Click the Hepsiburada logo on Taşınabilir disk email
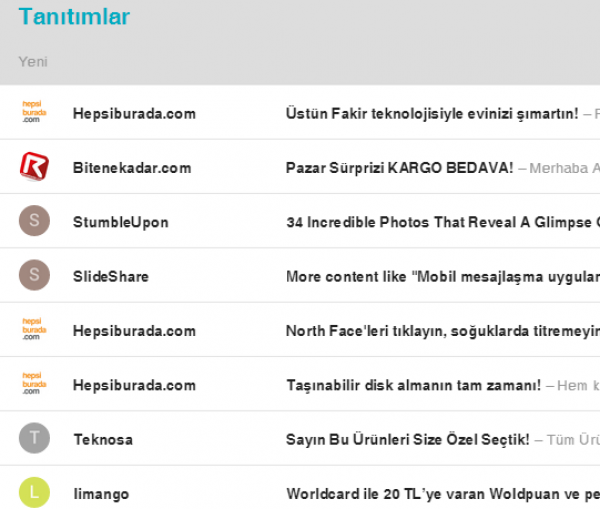600x509 pixels. (34, 383)
